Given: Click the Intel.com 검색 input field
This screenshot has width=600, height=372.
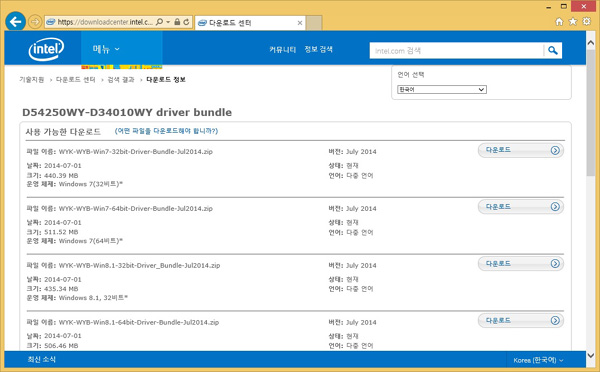Looking at the screenshot, I should pos(457,51).
